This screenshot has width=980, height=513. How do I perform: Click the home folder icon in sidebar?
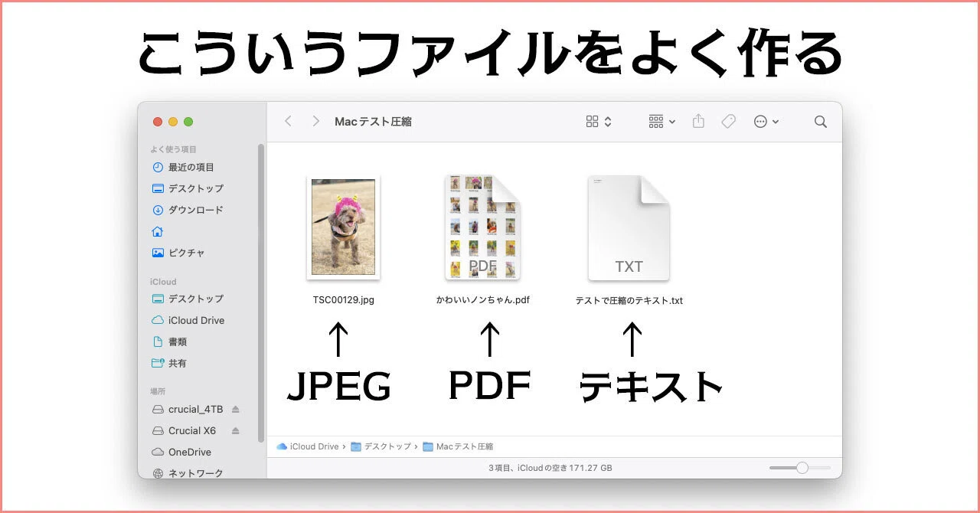[x=158, y=231]
